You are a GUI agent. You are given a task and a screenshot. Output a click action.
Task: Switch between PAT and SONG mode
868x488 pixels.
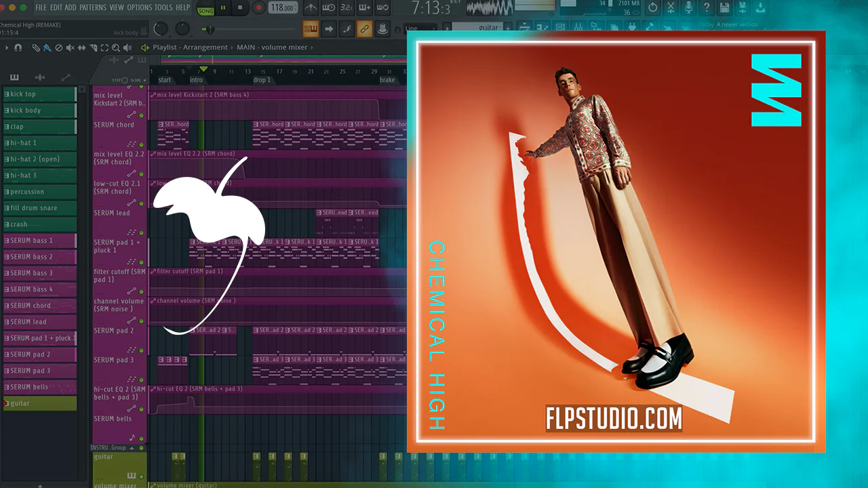[x=205, y=8]
